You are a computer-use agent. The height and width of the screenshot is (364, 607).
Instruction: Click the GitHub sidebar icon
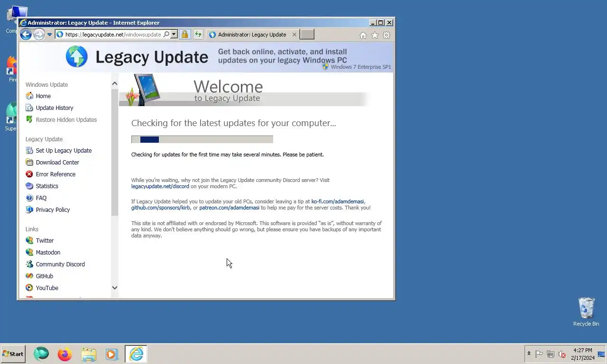[x=29, y=276]
